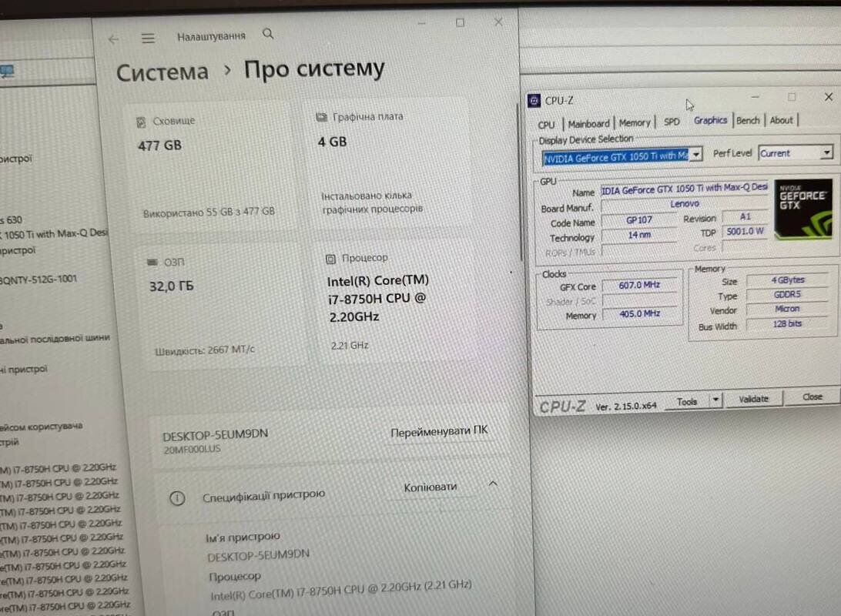Click the Копіювати button
The height and width of the screenshot is (616, 841).
tap(430, 487)
